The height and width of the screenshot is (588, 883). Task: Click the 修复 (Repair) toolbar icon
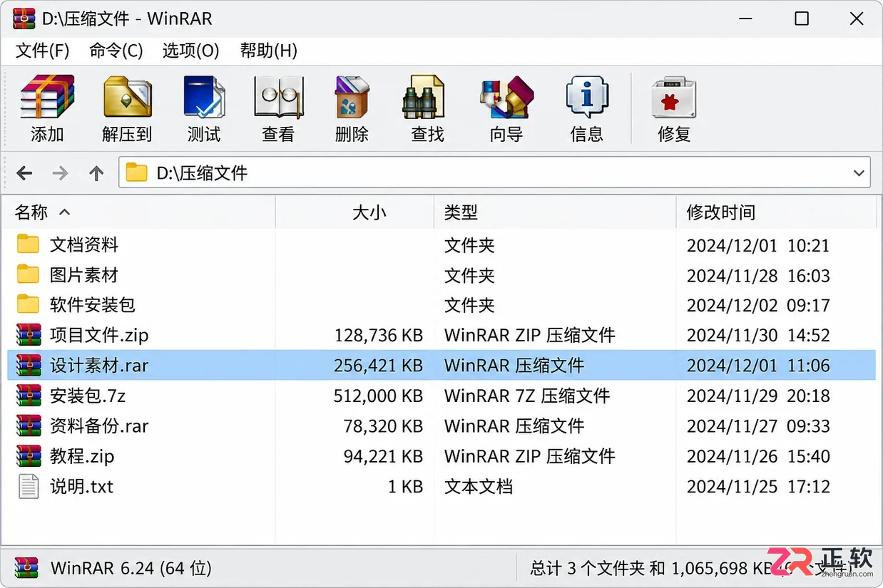coord(674,97)
